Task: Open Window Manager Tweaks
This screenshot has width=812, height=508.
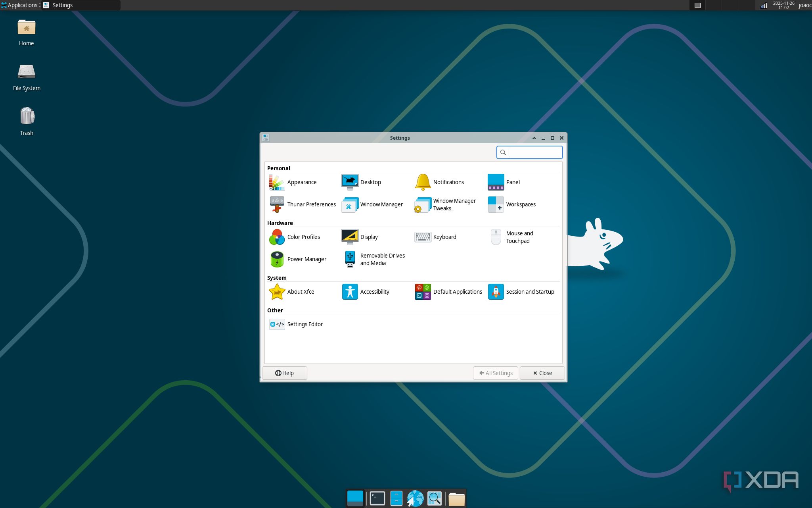Action: [445, 204]
